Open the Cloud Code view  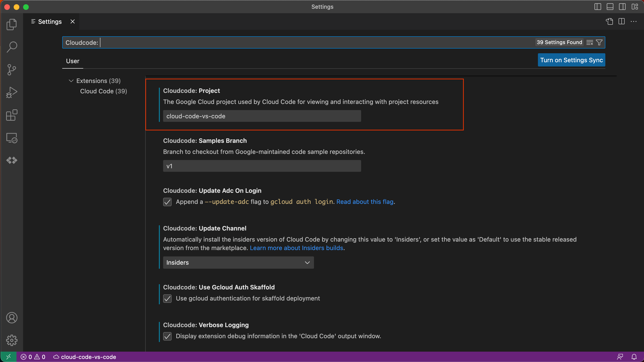(x=12, y=160)
